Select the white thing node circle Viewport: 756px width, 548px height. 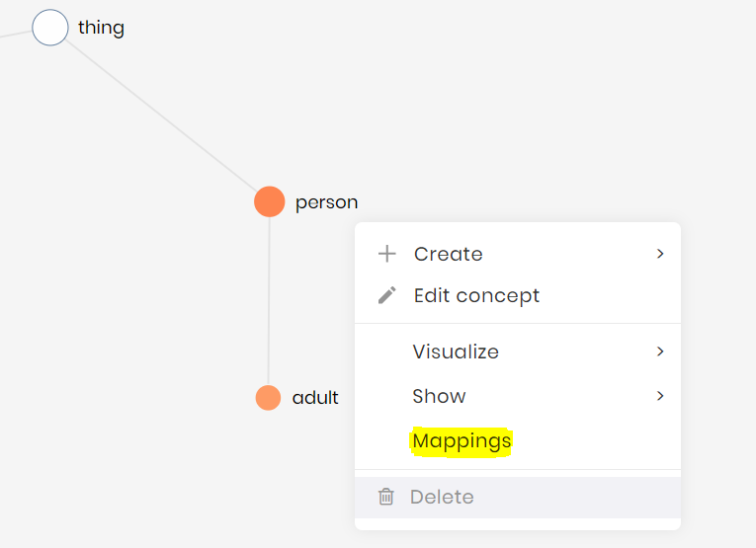pos(50,28)
